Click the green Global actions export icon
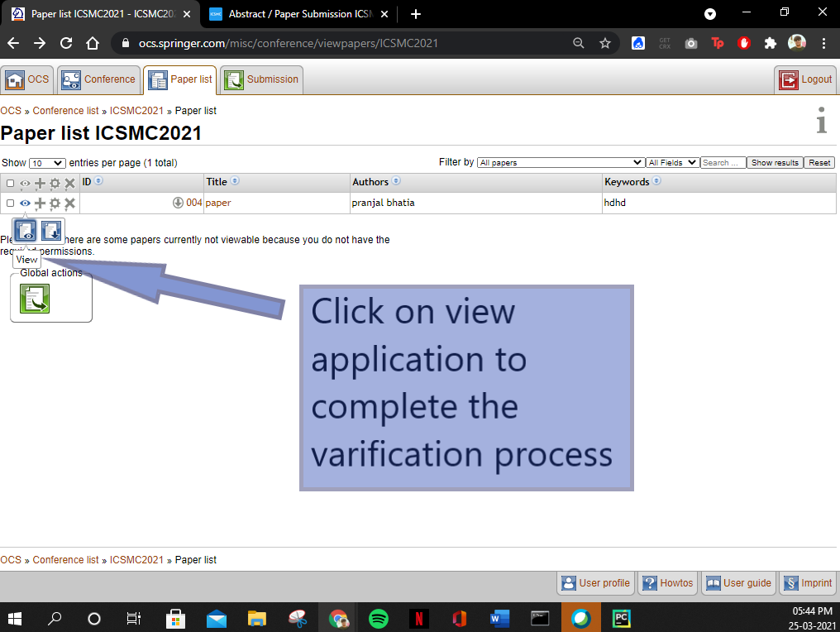This screenshot has width=840, height=632. [x=35, y=299]
